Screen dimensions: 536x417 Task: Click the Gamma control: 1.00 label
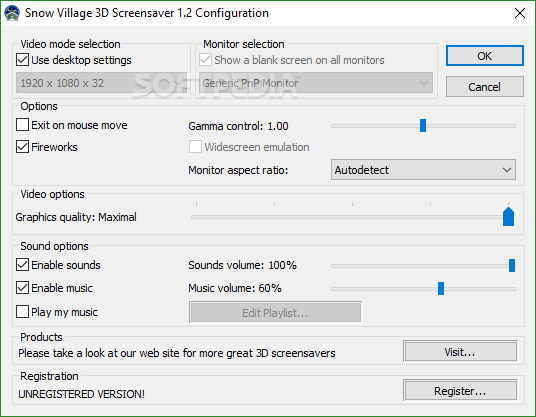(238, 126)
